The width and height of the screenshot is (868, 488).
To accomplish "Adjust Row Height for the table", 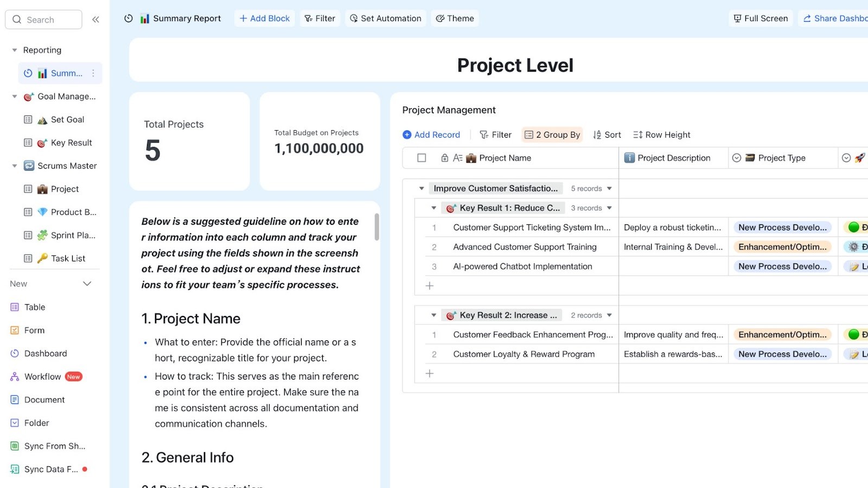I will coord(661,134).
